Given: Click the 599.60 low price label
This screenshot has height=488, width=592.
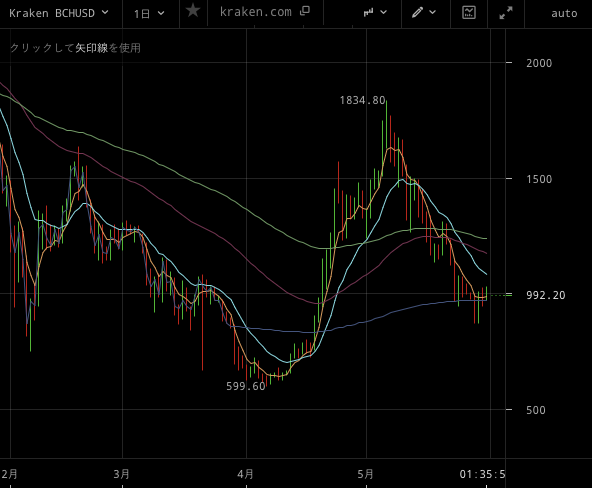Looking at the screenshot, I should 245,386.
